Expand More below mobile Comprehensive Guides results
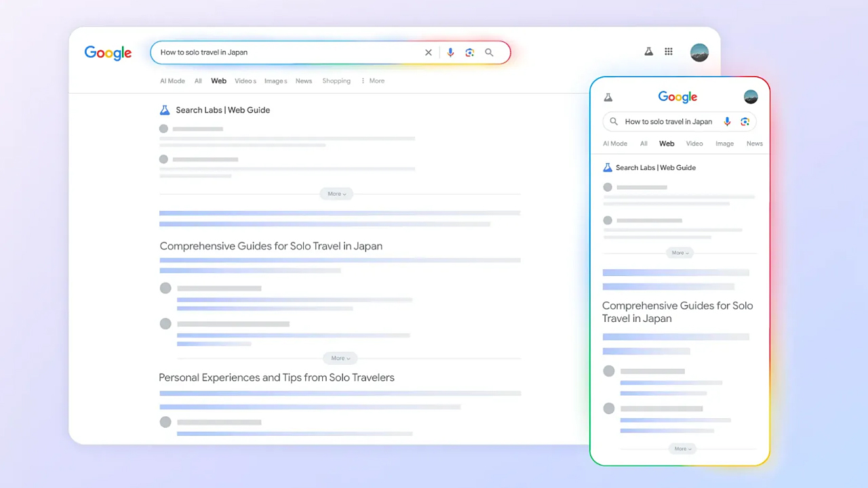 coord(681,449)
